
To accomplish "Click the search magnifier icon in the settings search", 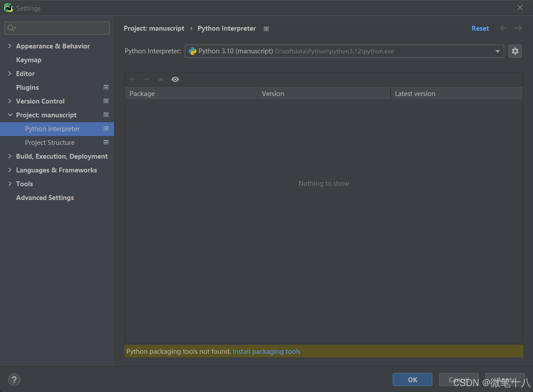I will (12, 28).
